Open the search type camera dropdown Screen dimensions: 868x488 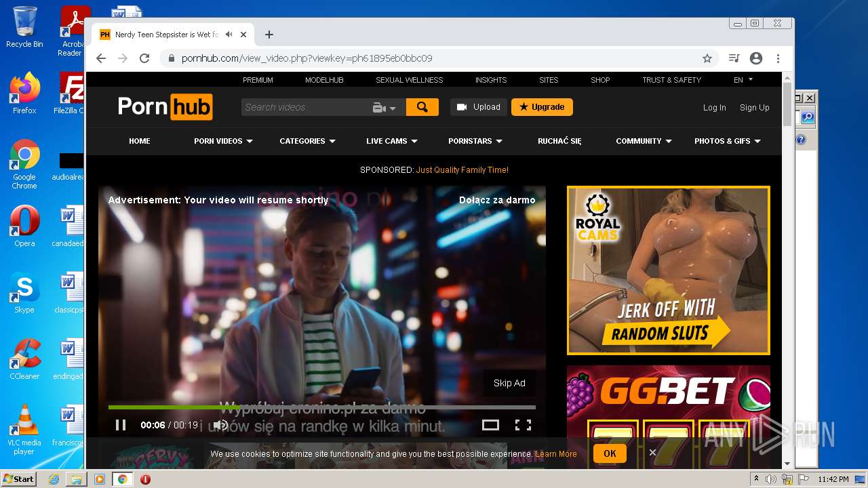pyautogui.click(x=384, y=108)
